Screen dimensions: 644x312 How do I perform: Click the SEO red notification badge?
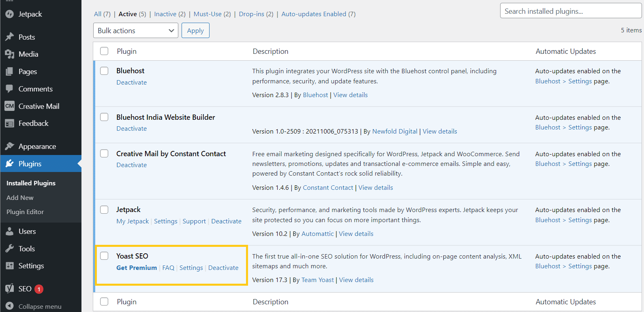coord(39,289)
